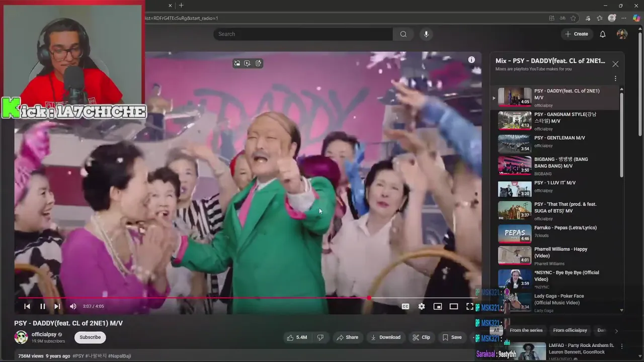
Task: Enter full screen mode
Action: pos(470,306)
